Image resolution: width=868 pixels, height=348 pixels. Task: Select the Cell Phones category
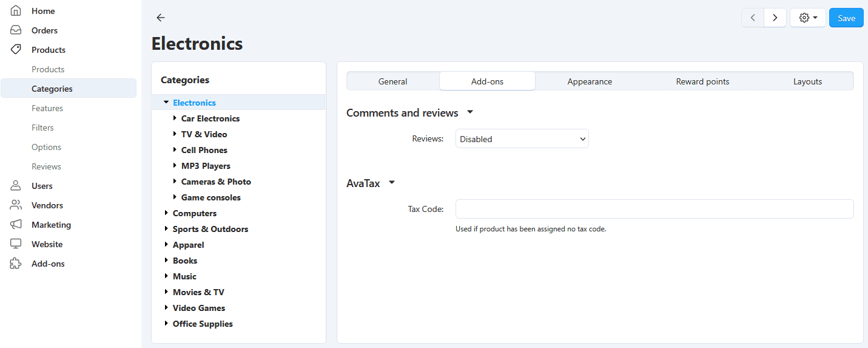204,150
